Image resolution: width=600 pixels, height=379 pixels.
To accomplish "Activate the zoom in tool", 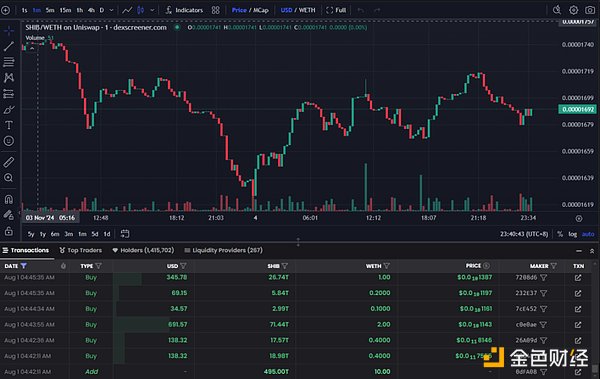I will click(8, 178).
